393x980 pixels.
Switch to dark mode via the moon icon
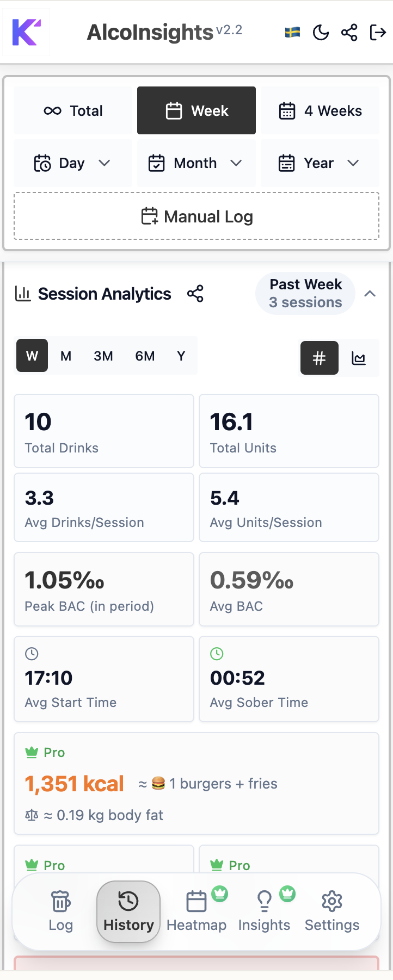(x=321, y=32)
